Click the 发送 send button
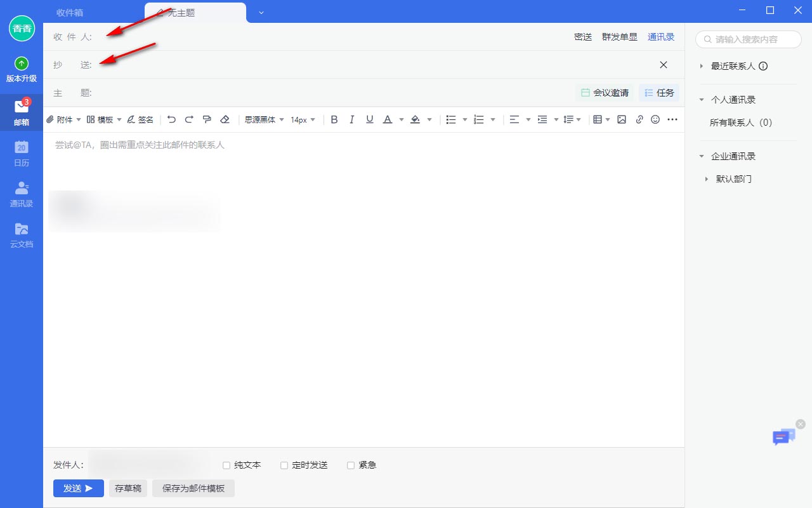The width and height of the screenshot is (812, 508). [x=79, y=488]
